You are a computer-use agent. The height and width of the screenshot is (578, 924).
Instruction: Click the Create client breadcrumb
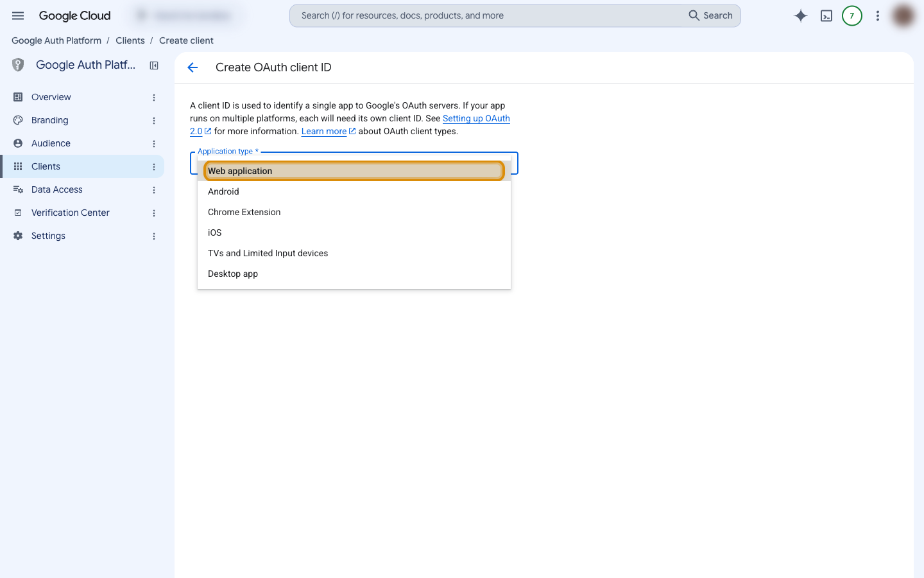[x=186, y=40]
